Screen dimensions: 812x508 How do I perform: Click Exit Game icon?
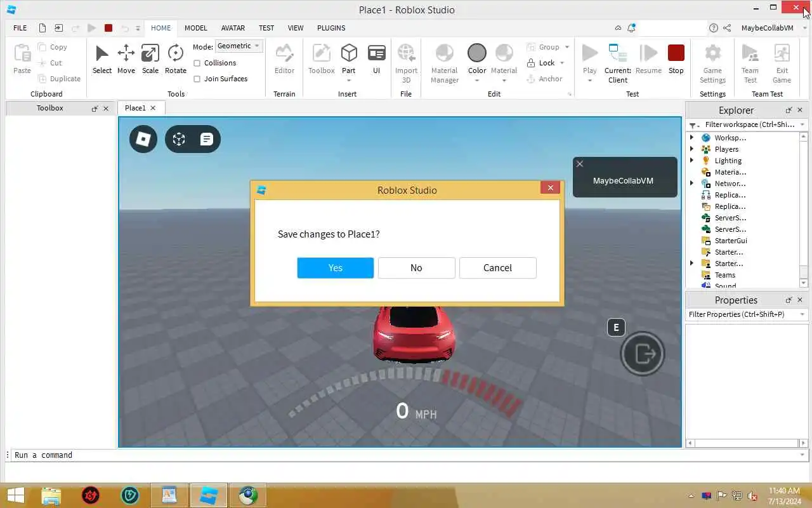(782, 62)
